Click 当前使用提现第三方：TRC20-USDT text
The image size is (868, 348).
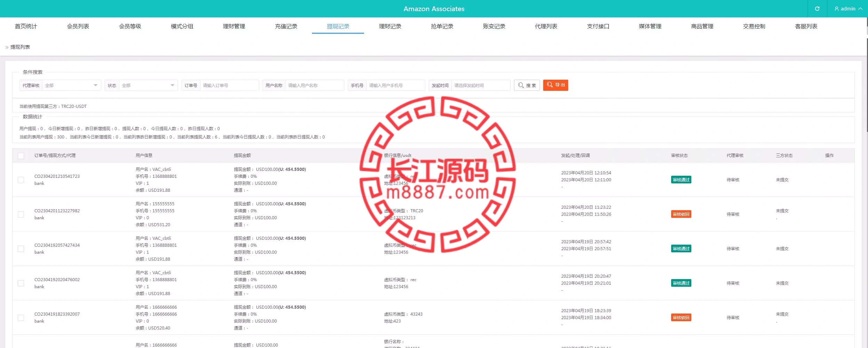click(53, 106)
